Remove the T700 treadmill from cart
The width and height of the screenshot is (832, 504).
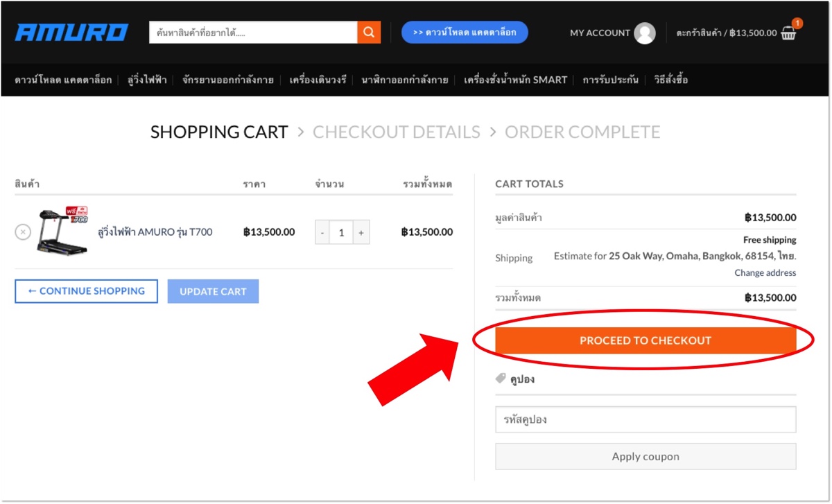click(x=23, y=232)
